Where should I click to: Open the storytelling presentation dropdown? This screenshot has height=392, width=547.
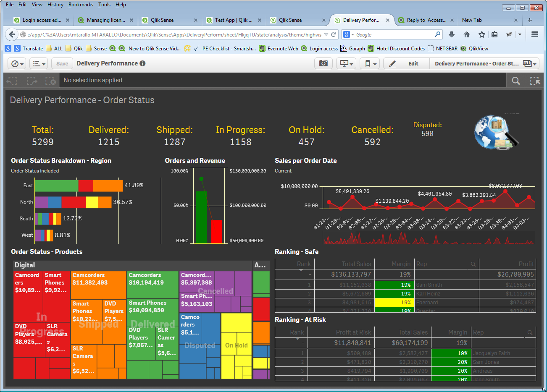(x=346, y=63)
